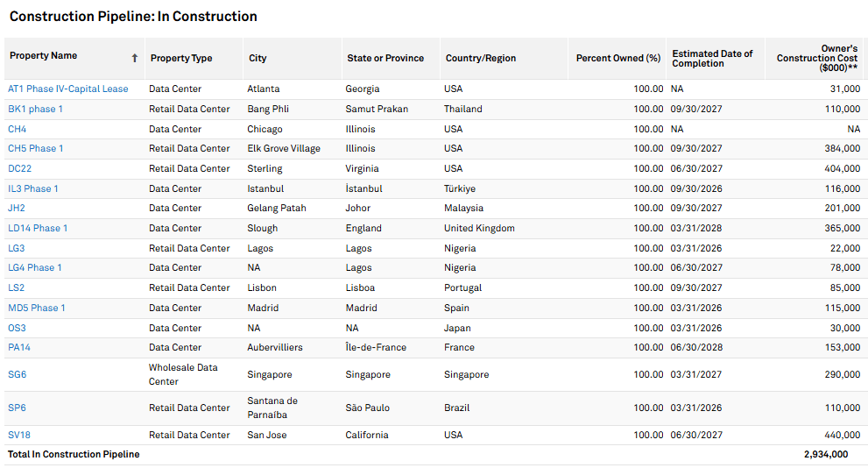Image resolution: width=868 pixels, height=468 pixels.
Task: Sort table by City column
Action: click(258, 59)
